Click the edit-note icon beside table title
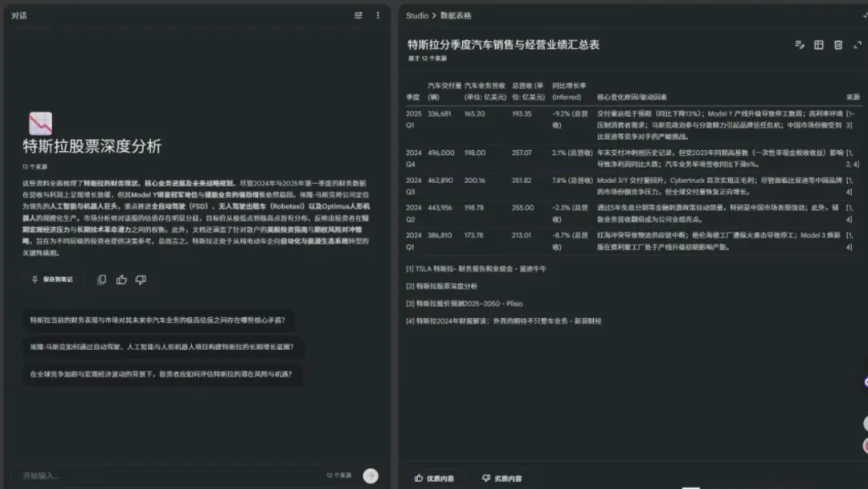This screenshot has height=489, width=868. (x=800, y=45)
